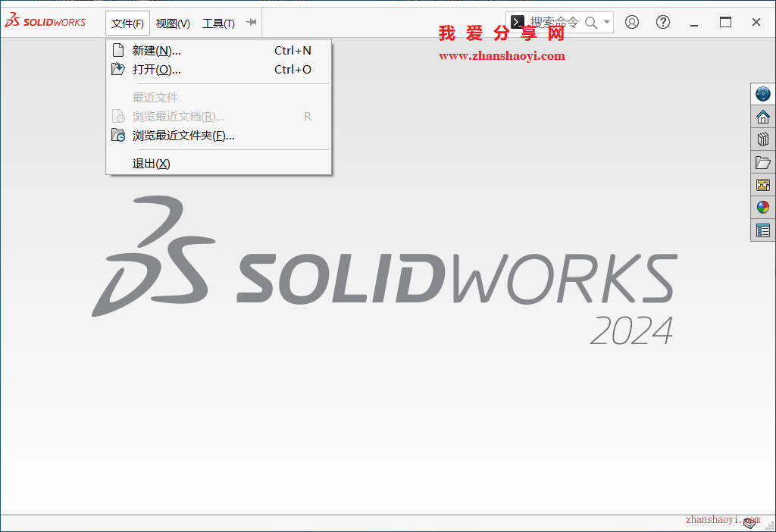
Task: Click the SOLIDWORKS logo in the title bar
Action: pyautogui.click(x=45, y=21)
